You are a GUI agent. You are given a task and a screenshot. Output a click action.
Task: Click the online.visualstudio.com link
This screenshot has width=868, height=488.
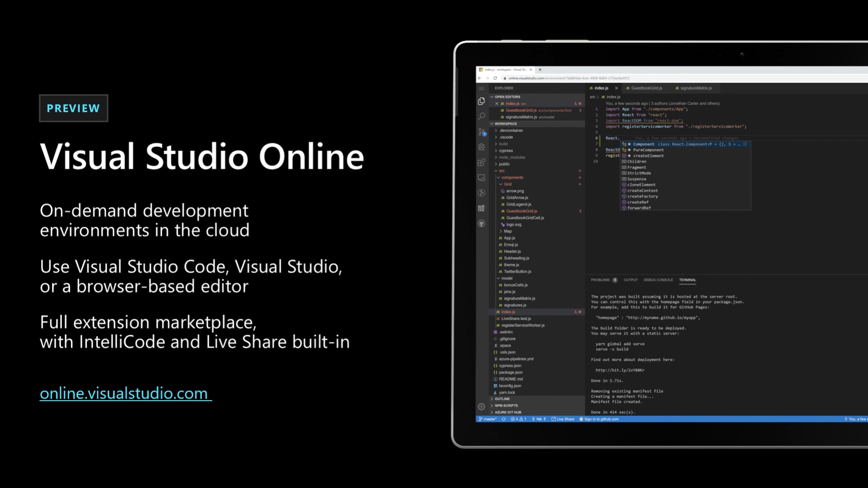click(124, 393)
